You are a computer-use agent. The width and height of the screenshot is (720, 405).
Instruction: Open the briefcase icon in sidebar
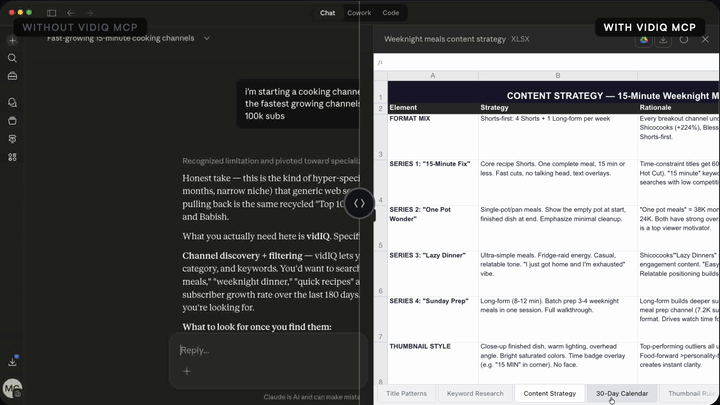[12, 76]
